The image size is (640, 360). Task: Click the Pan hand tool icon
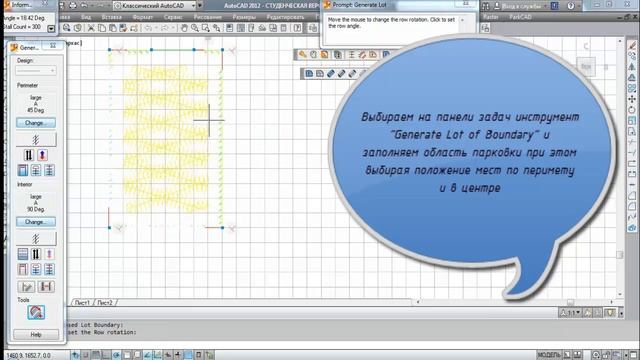(x=184, y=28)
